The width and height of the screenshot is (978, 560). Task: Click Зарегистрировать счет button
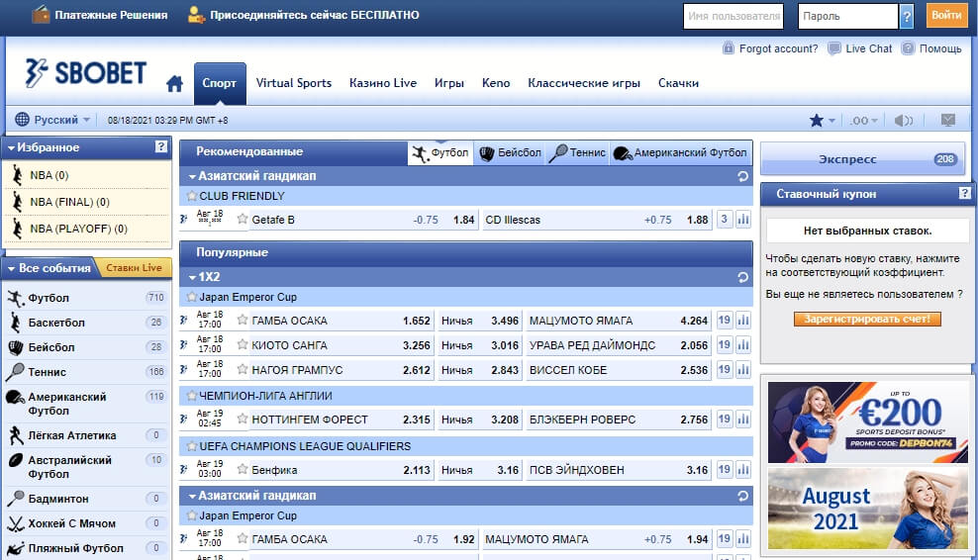point(867,319)
